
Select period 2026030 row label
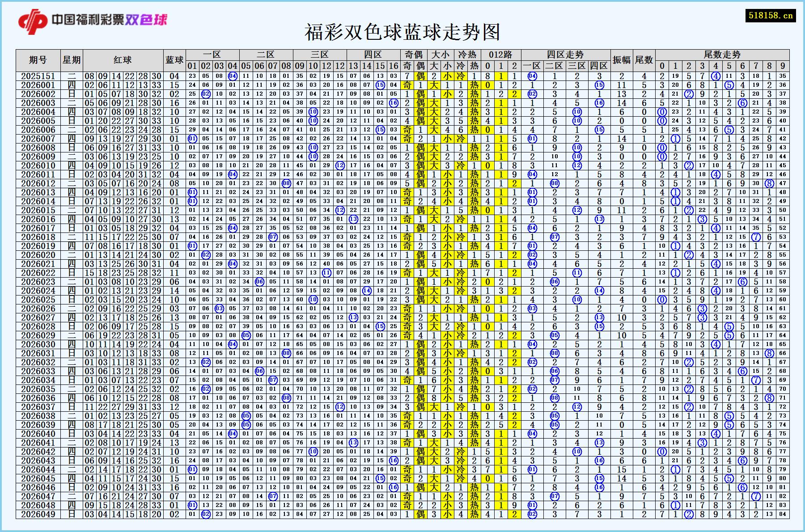[x=38, y=344]
